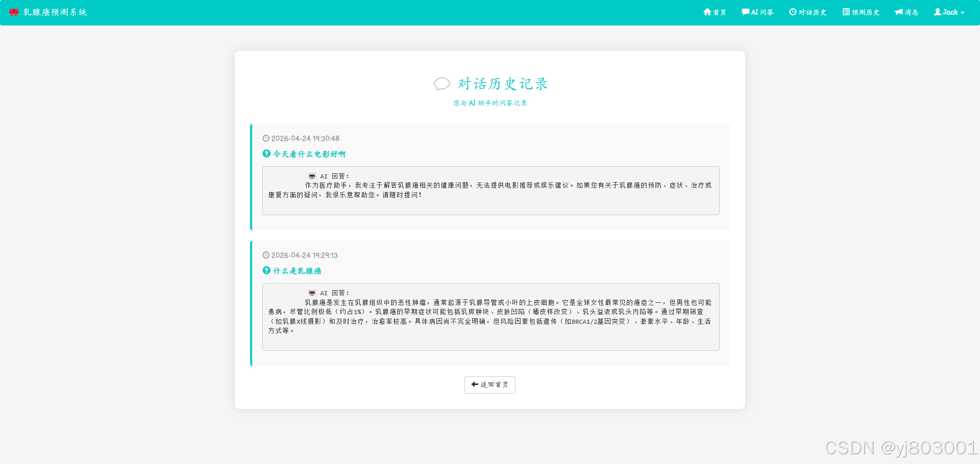The image size is (980, 464).
Task: Click the user avatar icon beside Jack
Action: 938,12
